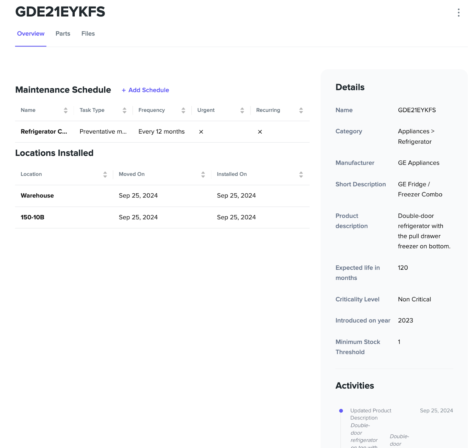Select the Preventative m... task type cell
This screenshot has width=476, height=448.
tap(103, 131)
